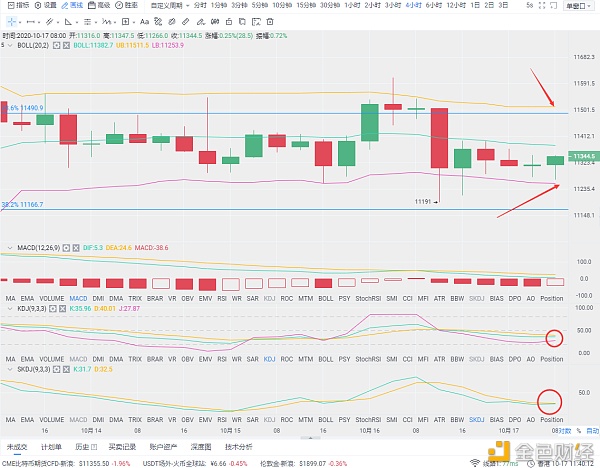Screen dimensions: 600x468
Task: Select the boxed plus annotation tool
Action: (125, 22)
